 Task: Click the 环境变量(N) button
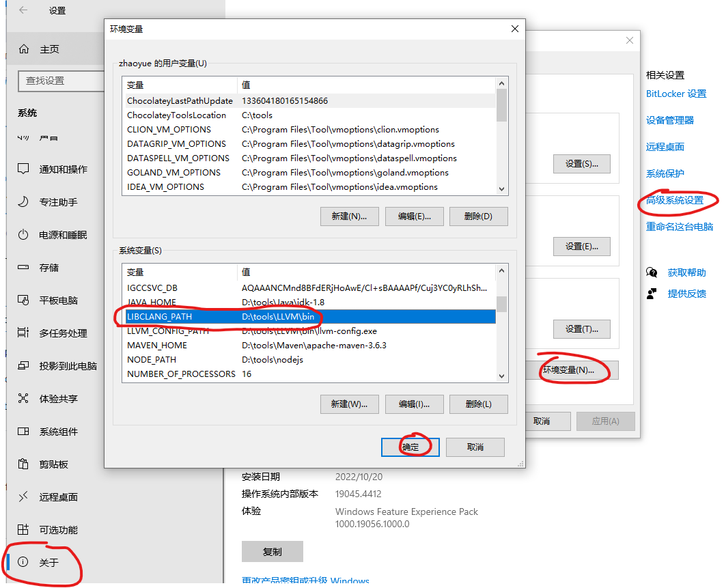576,369
